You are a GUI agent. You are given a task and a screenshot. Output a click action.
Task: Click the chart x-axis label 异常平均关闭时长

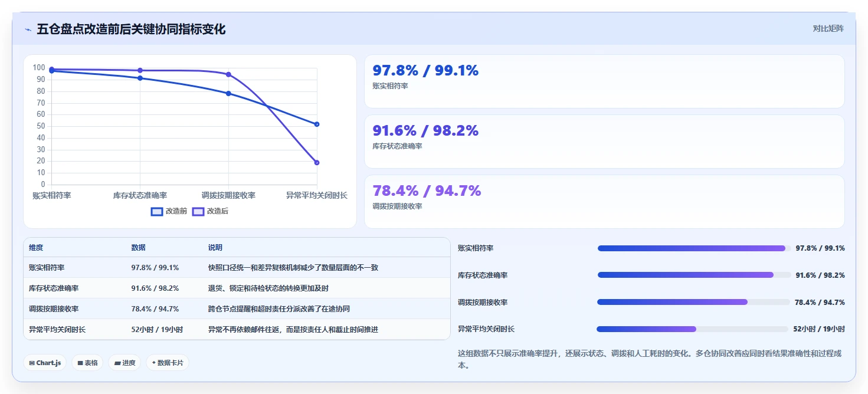(317, 195)
